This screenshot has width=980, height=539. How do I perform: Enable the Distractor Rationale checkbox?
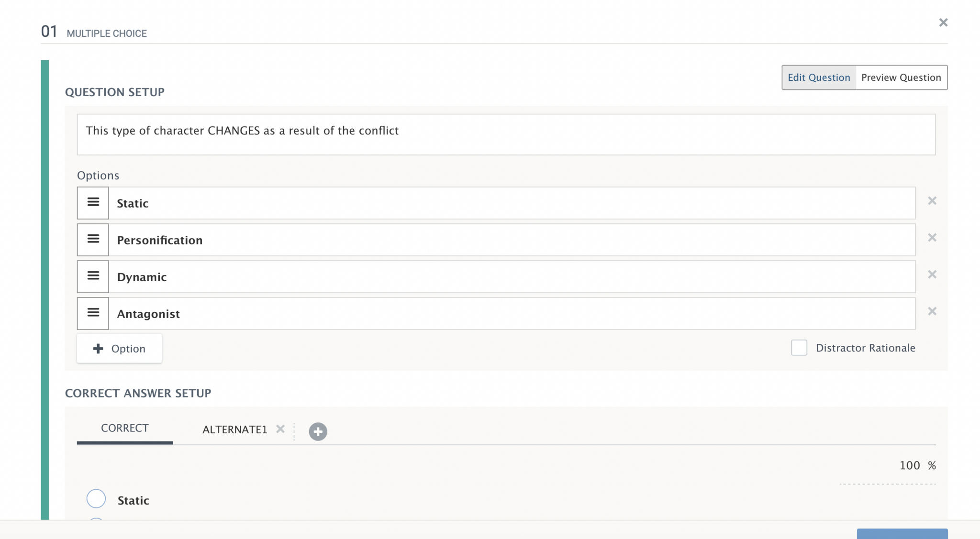pos(799,348)
